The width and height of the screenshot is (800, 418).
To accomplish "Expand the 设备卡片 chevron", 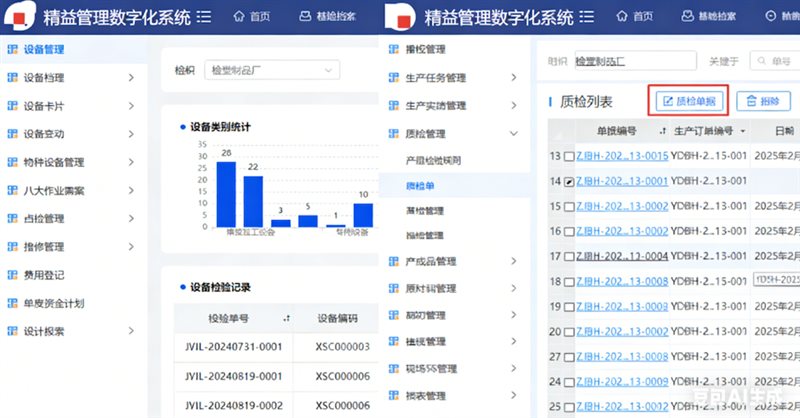I will (x=131, y=106).
